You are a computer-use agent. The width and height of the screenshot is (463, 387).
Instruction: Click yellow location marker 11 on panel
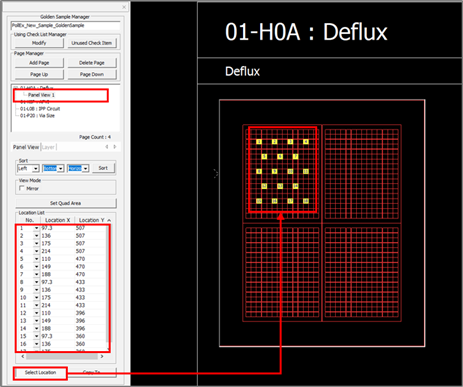306,171
